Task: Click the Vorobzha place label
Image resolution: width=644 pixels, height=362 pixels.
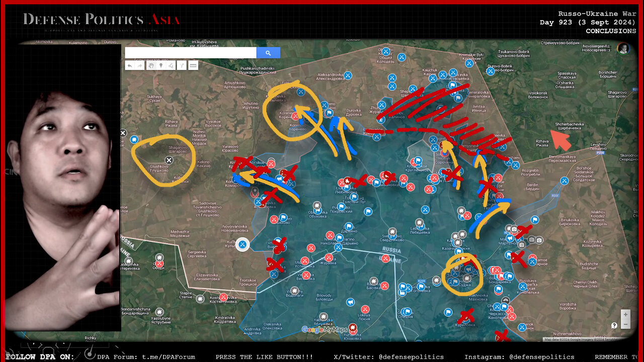Action: pyautogui.click(x=568, y=306)
